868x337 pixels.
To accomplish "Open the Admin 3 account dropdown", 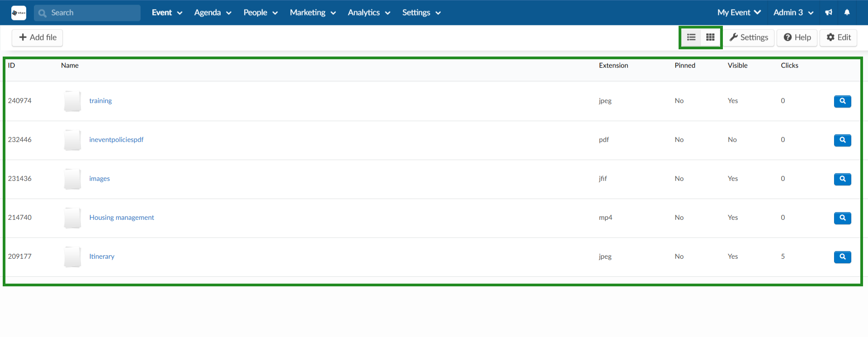I will (x=793, y=13).
